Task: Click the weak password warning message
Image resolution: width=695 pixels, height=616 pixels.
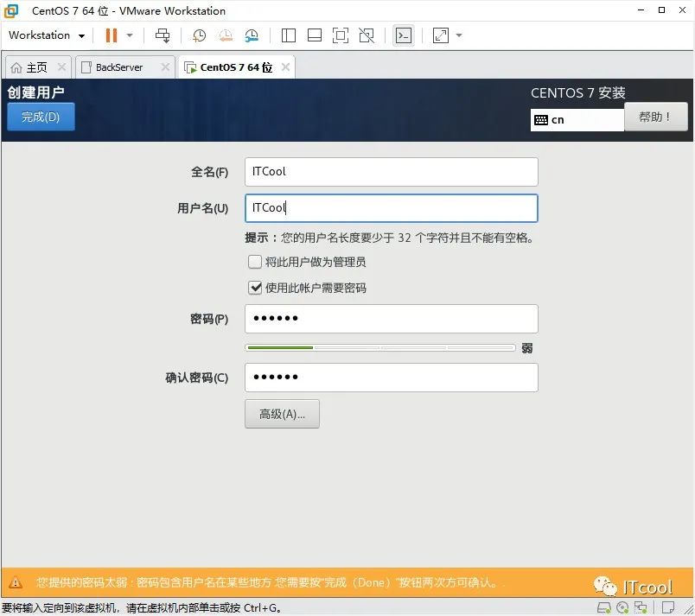Action: click(x=267, y=582)
